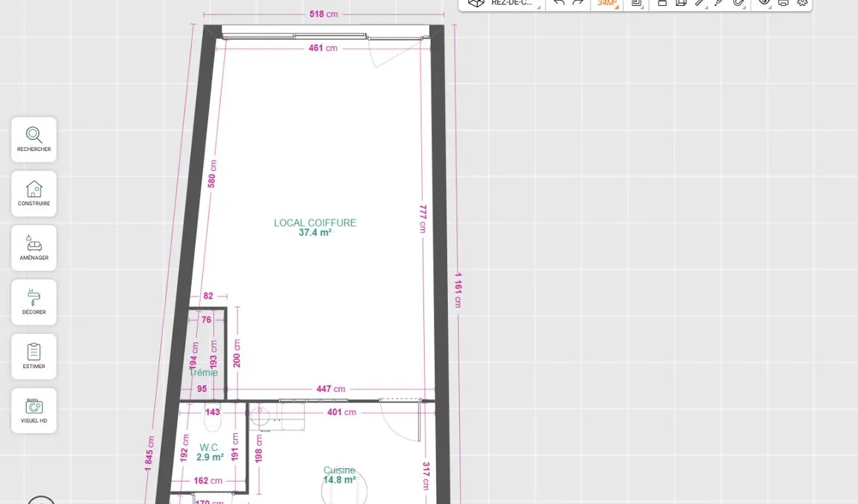Select the W.C. room label

210,448
